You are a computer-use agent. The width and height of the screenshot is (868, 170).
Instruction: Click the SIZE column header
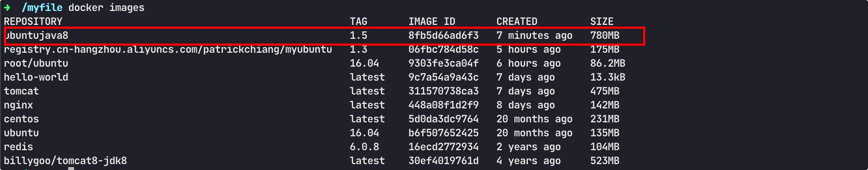click(x=602, y=22)
